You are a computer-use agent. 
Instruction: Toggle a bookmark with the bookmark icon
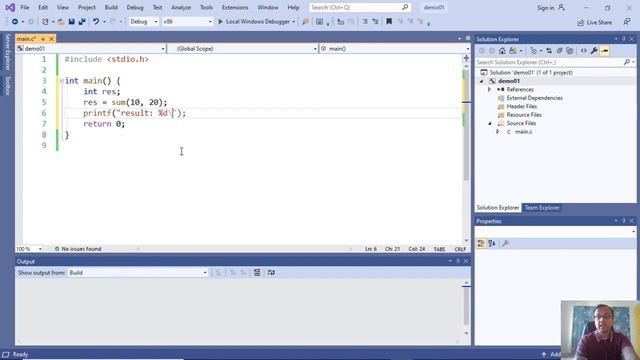[389, 22]
